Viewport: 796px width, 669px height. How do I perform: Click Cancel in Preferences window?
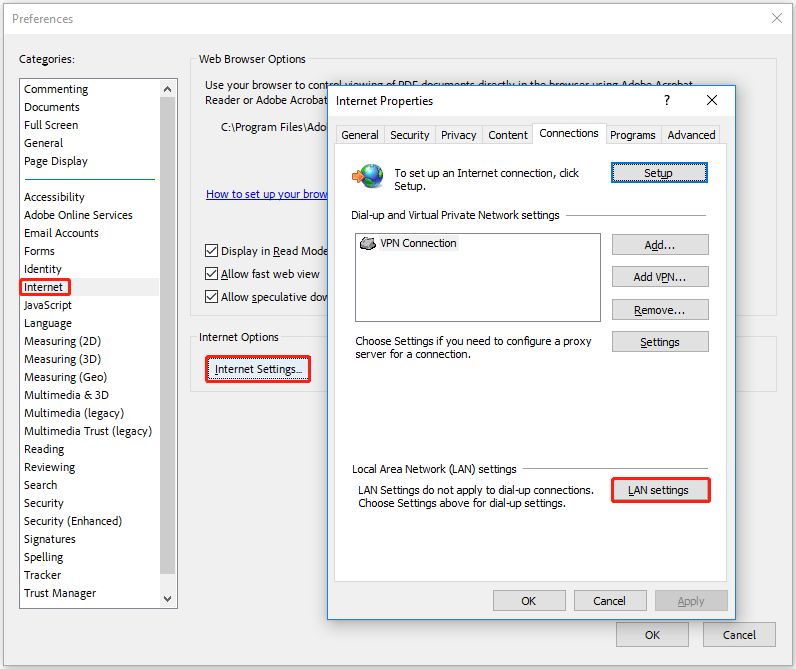click(x=739, y=634)
